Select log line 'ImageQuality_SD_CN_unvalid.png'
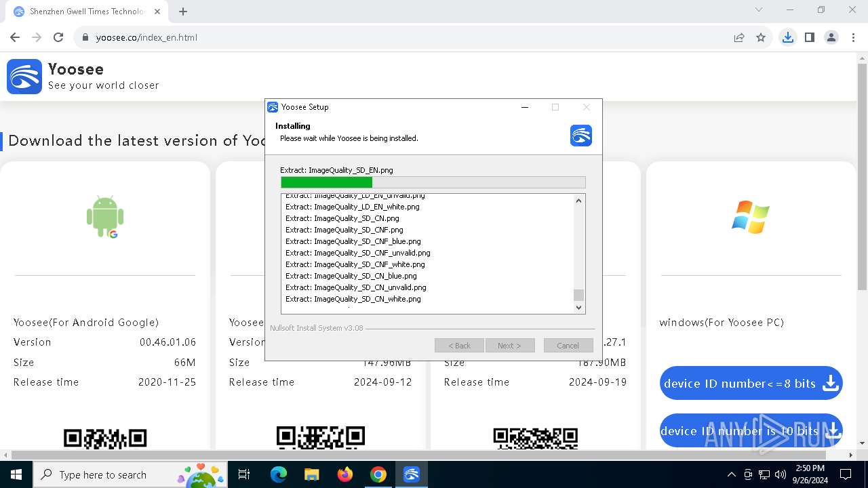This screenshot has width=868, height=488. [356, 287]
